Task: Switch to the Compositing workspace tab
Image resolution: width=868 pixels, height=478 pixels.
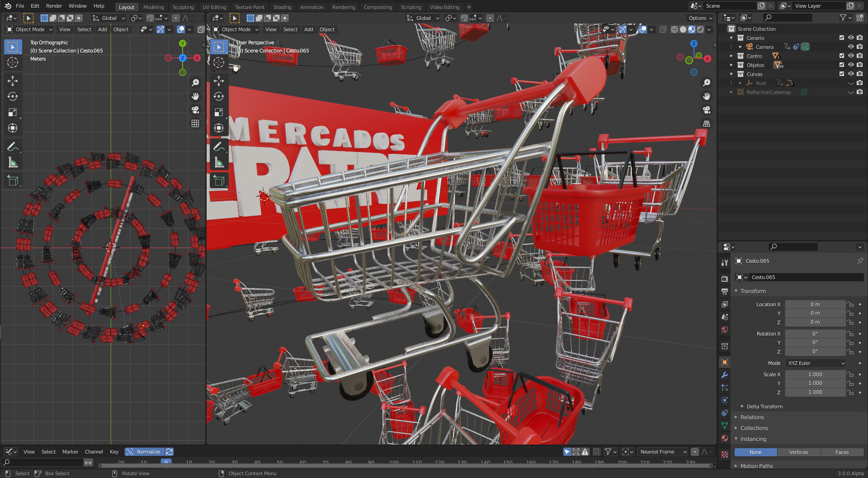Action: point(378,7)
